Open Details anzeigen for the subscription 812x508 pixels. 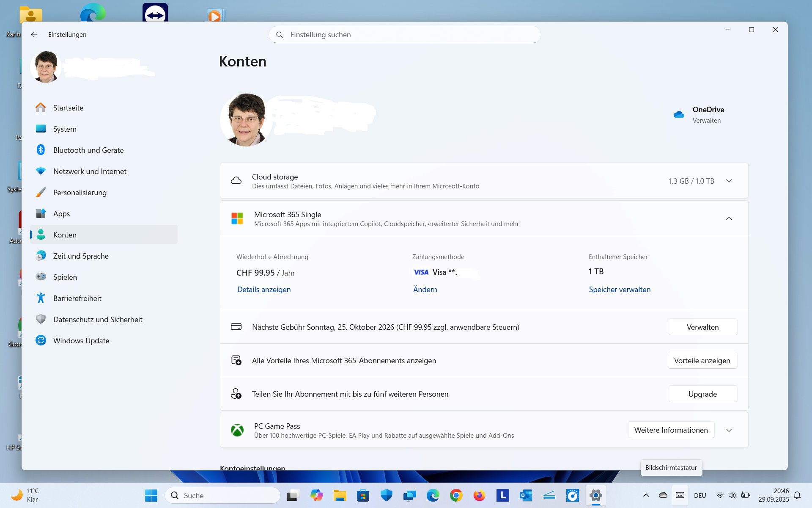pyautogui.click(x=263, y=290)
